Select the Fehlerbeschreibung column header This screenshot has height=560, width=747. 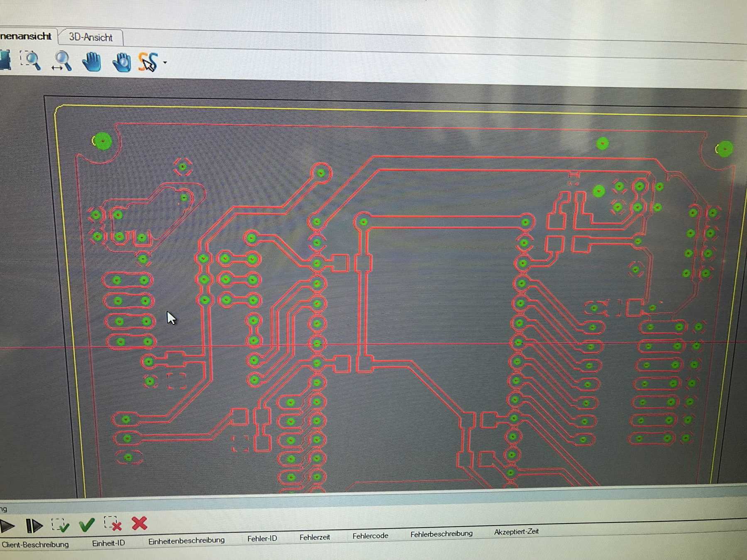[x=441, y=534]
